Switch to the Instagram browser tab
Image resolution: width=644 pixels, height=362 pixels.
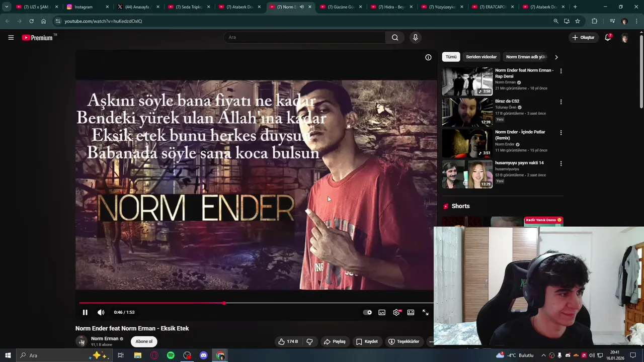(88, 7)
